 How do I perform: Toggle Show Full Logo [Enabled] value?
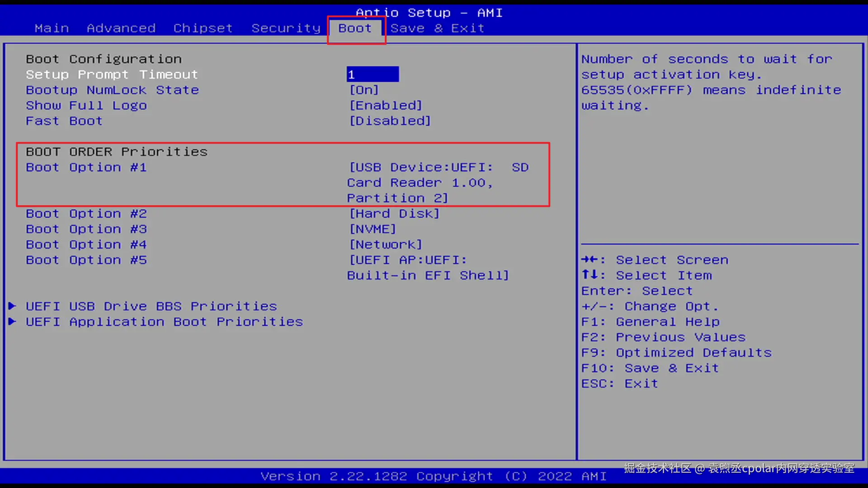pos(386,105)
